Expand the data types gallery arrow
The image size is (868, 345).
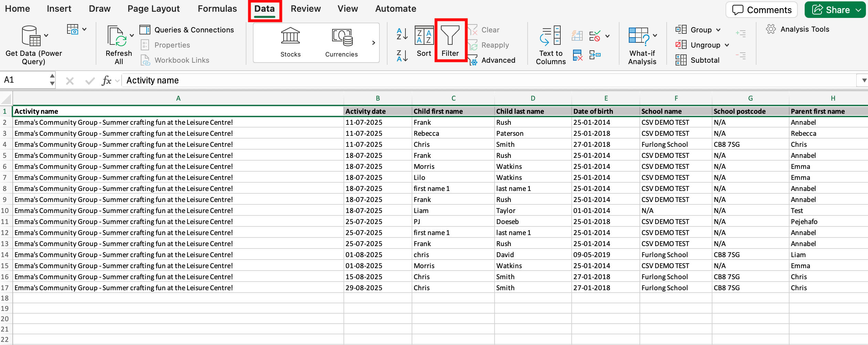pyautogui.click(x=373, y=43)
